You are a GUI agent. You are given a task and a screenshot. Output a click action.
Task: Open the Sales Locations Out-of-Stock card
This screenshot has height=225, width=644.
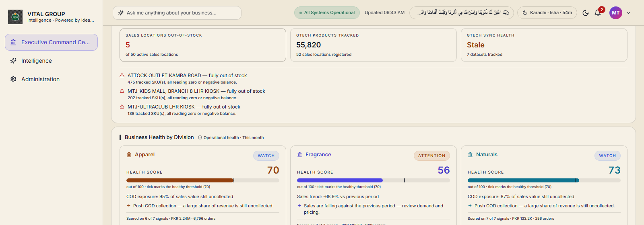203,45
